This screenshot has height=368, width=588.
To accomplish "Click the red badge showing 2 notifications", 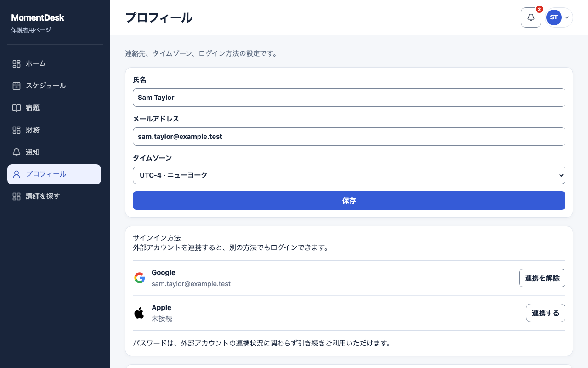I will pos(539,9).
